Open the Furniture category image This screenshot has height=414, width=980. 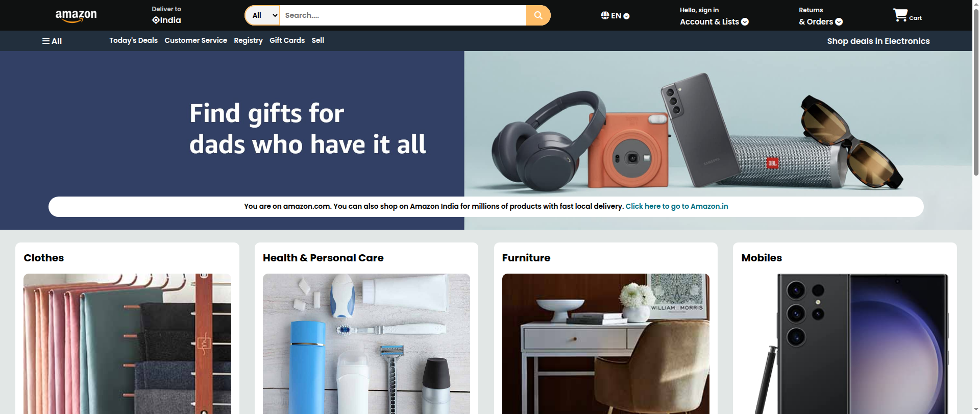coord(605,344)
